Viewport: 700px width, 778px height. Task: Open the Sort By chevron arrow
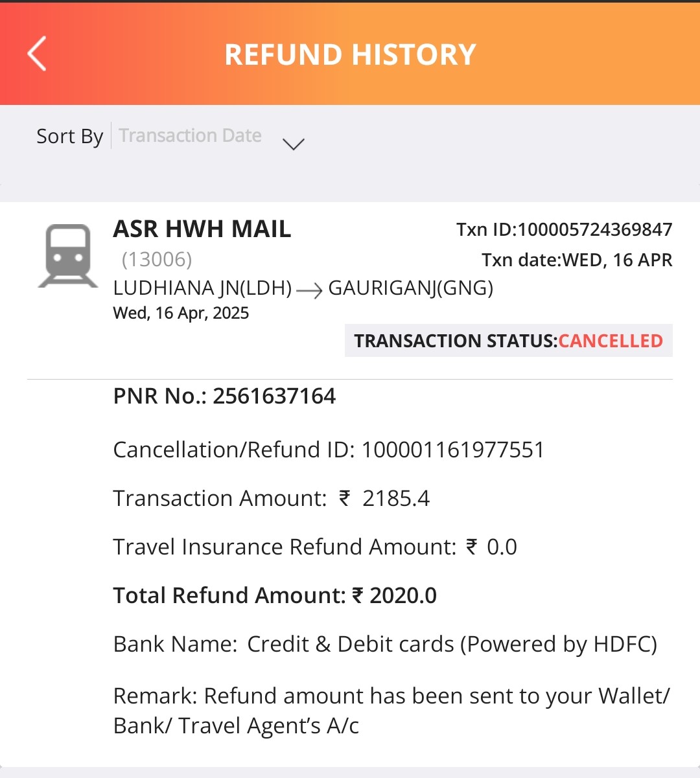294,143
